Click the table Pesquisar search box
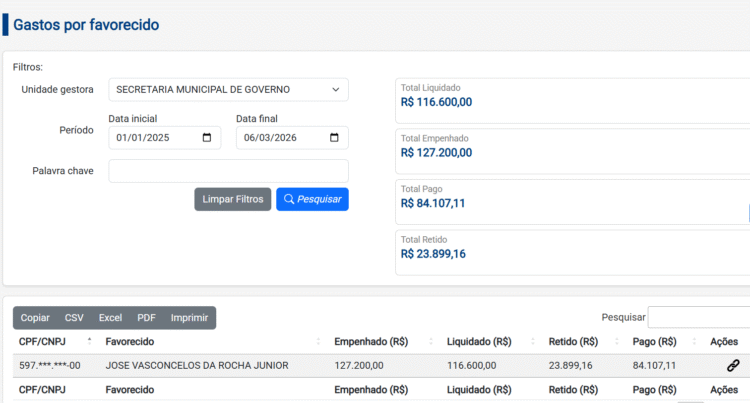Image resolution: width=750 pixels, height=403 pixels. (698, 317)
